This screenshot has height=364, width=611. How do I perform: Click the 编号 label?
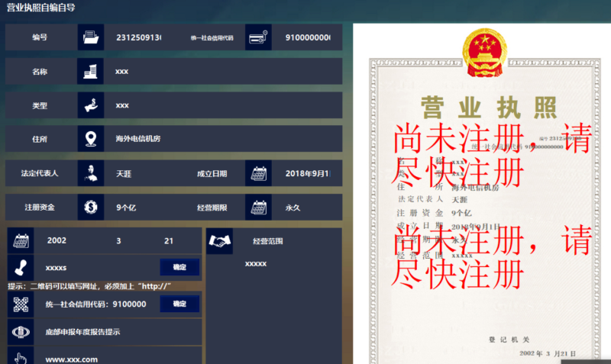[x=40, y=37]
